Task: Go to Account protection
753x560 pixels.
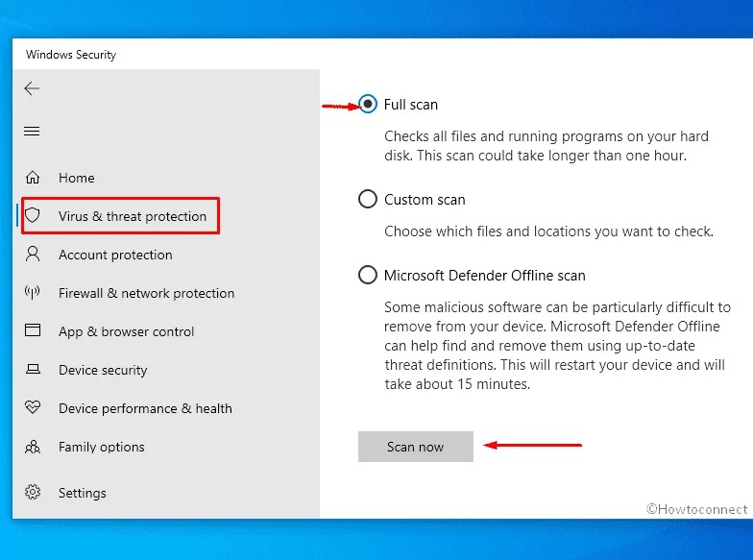Action: click(115, 255)
